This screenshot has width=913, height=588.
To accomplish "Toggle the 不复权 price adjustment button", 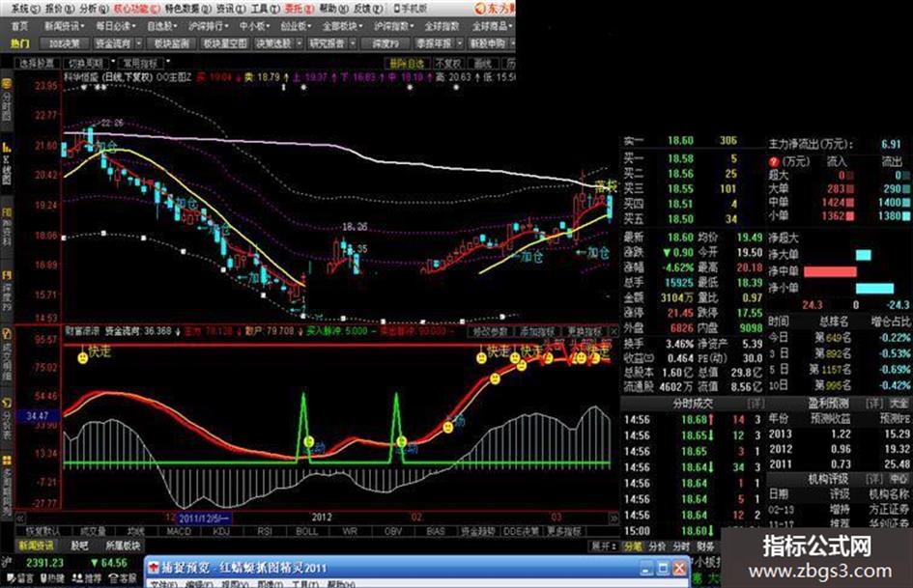I will point(448,63).
